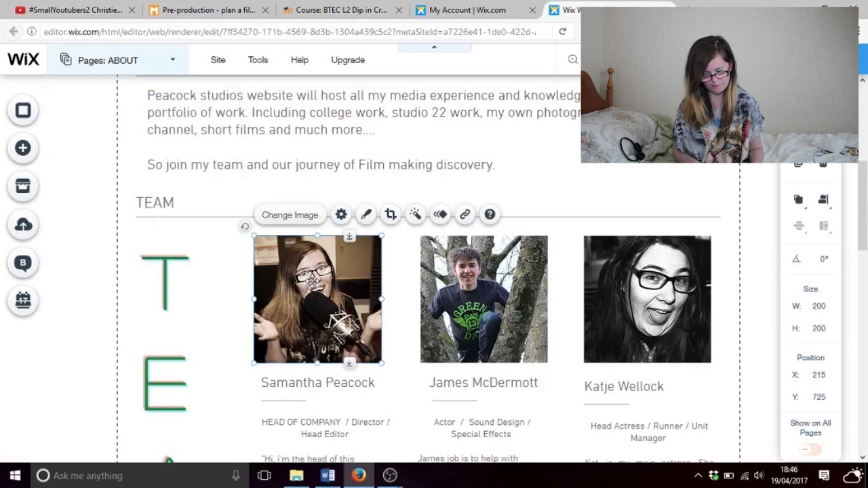This screenshot has height=488, width=868.
Task: Open the Site menu
Action: click(x=218, y=60)
